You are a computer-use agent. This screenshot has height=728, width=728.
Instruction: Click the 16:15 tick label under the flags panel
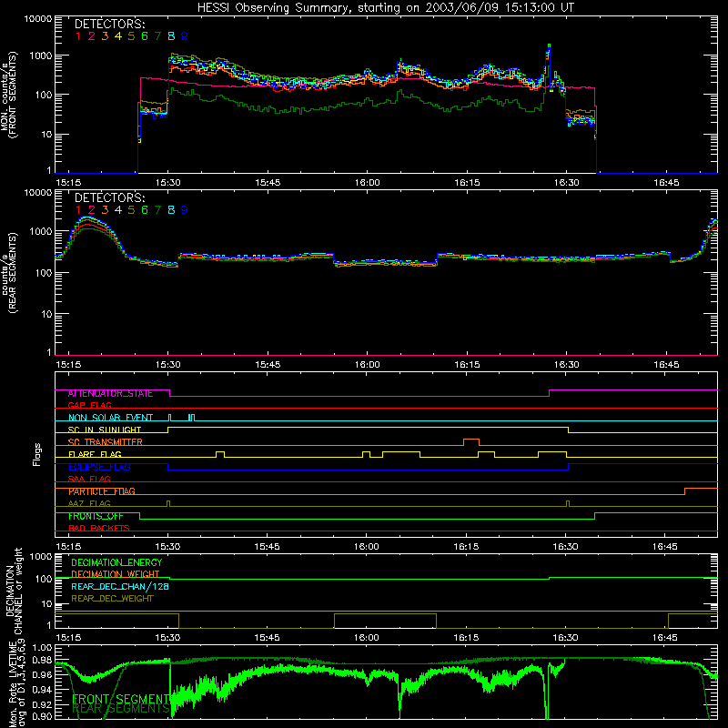[x=466, y=547]
